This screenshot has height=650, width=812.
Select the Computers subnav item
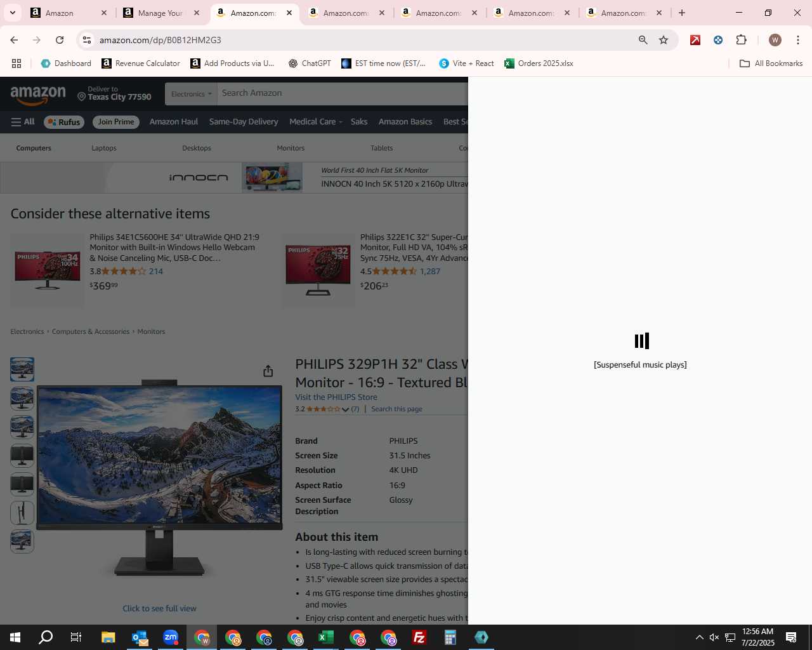click(34, 148)
